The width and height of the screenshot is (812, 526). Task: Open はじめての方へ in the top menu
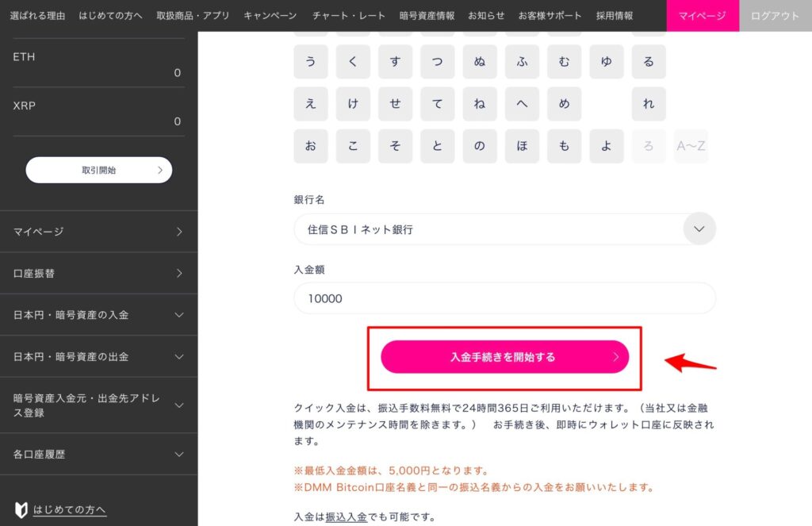(x=110, y=16)
